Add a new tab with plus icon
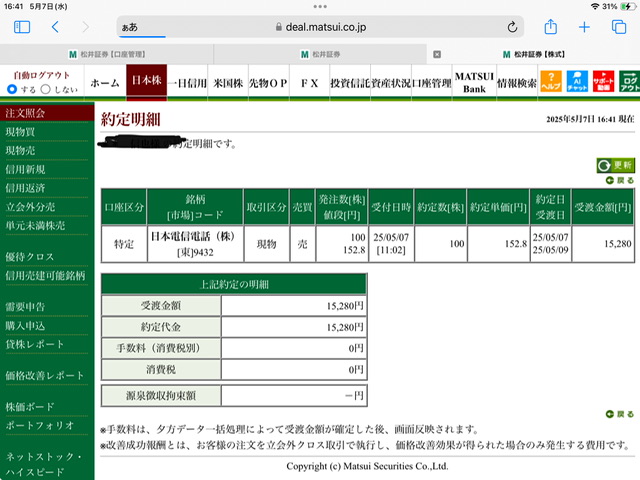 (x=584, y=27)
